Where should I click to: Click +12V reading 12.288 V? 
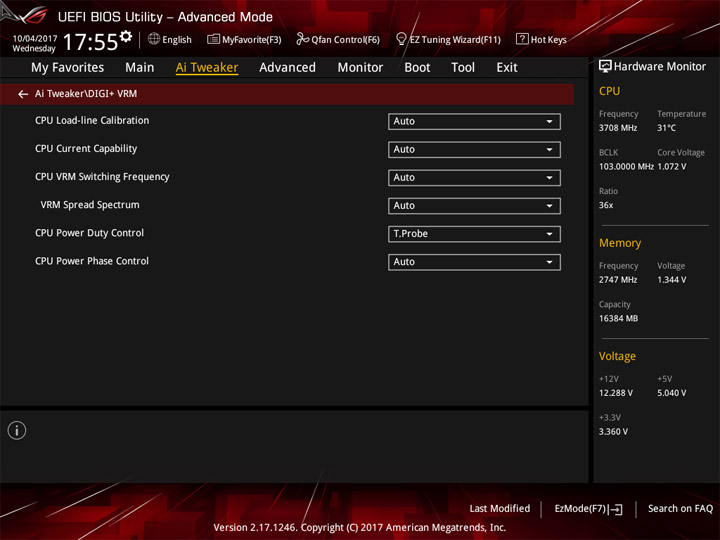coord(616,393)
